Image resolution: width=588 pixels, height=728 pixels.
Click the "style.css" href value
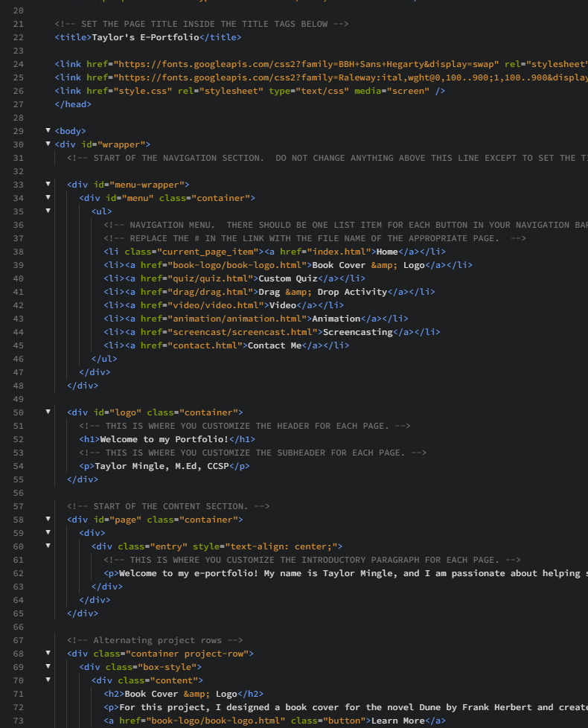pyautogui.click(x=143, y=91)
